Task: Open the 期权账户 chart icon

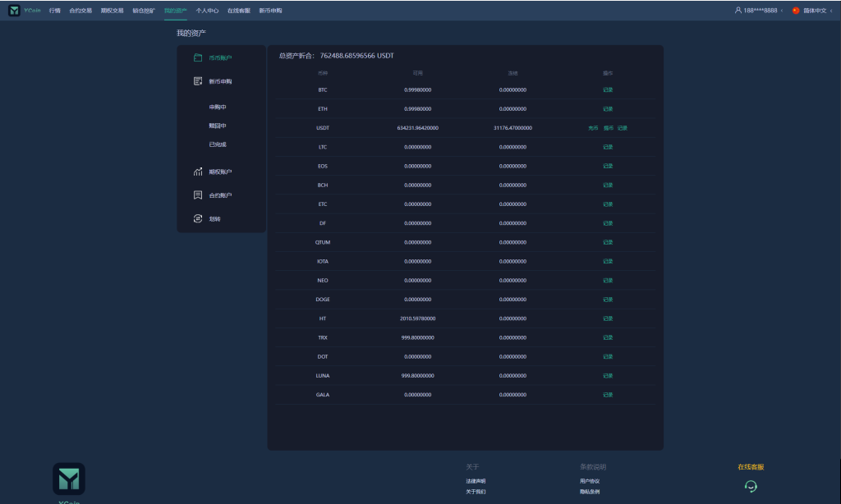Action: click(198, 172)
